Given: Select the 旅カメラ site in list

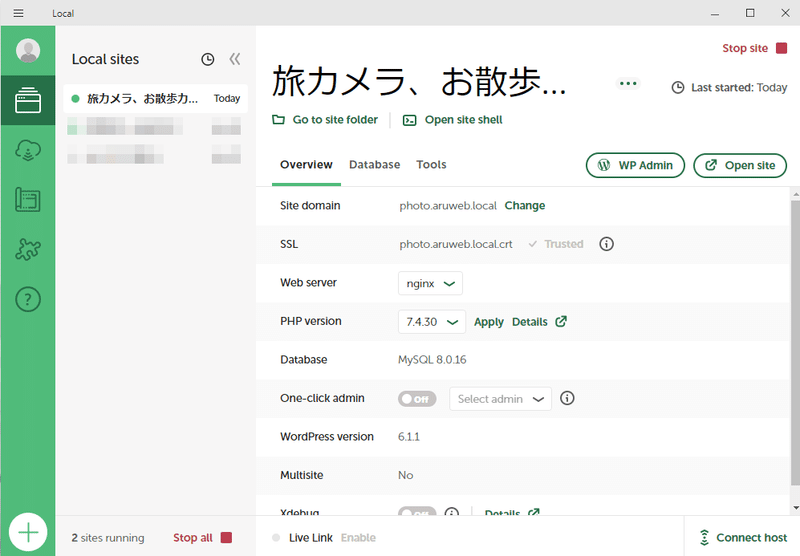Looking at the screenshot, I should (156, 98).
